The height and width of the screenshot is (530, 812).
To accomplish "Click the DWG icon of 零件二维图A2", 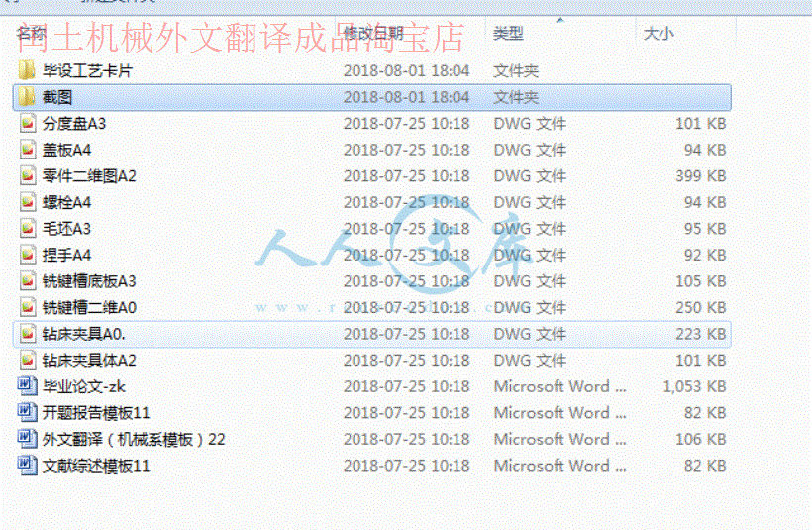I will 28,176.
